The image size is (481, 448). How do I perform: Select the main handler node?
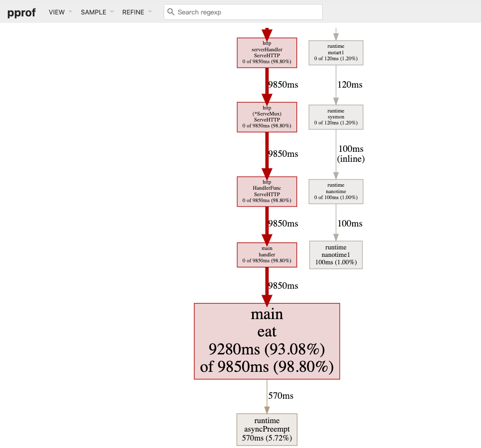pyautogui.click(x=267, y=255)
